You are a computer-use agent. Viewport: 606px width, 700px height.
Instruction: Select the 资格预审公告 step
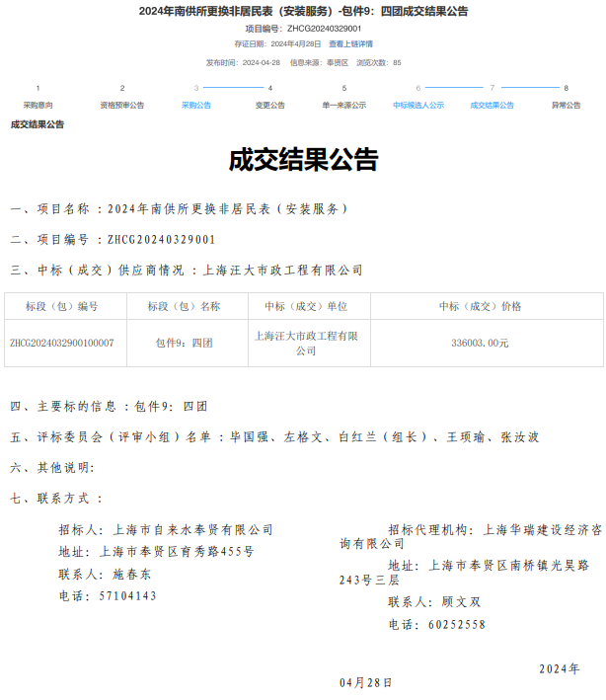[x=122, y=105]
